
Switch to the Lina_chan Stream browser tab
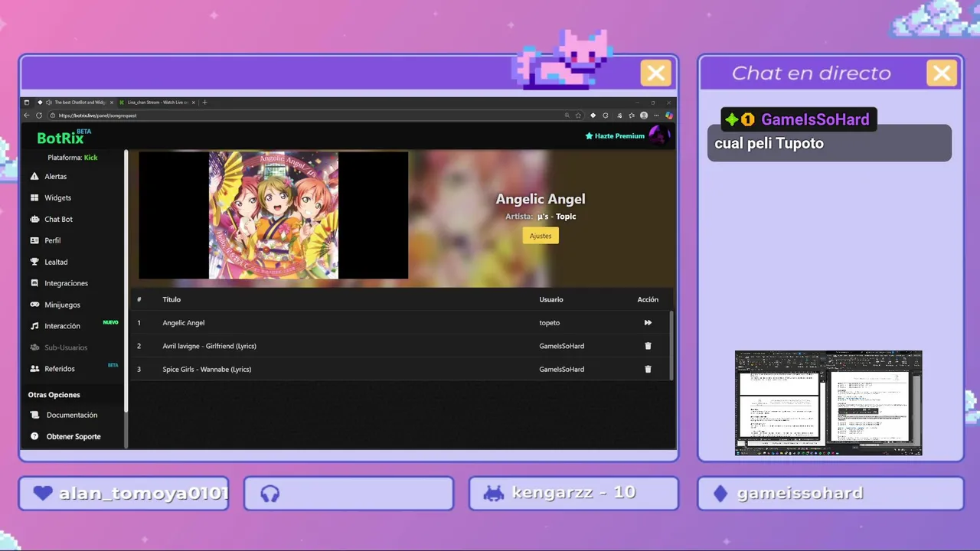pyautogui.click(x=157, y=103)
